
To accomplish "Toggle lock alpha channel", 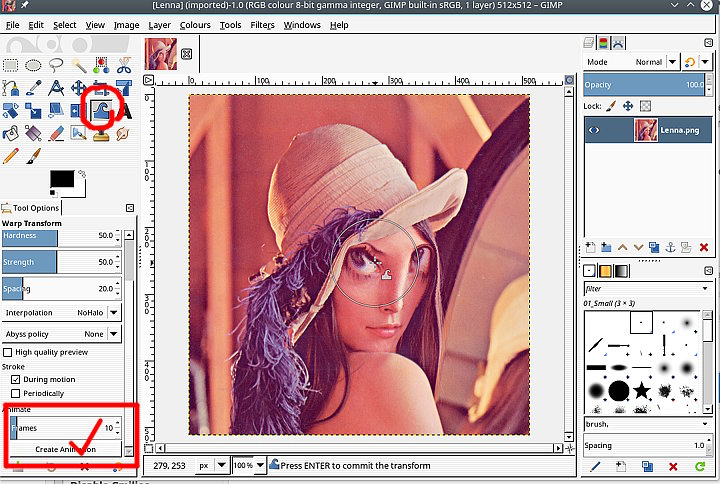I will click(645, 106).
